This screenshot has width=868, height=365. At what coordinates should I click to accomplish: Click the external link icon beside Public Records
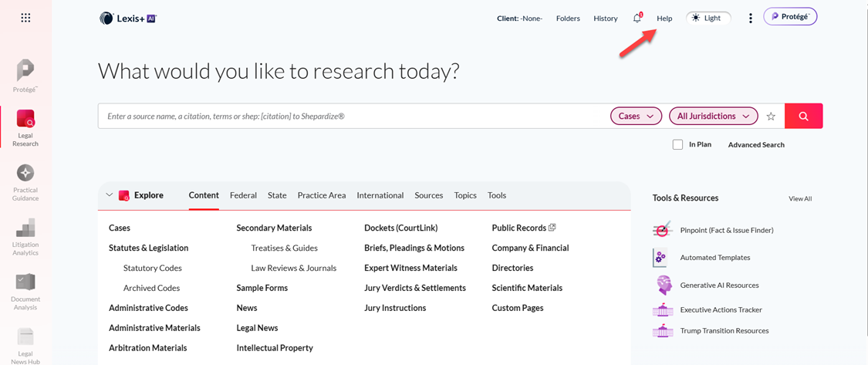[x=552, y=228]
